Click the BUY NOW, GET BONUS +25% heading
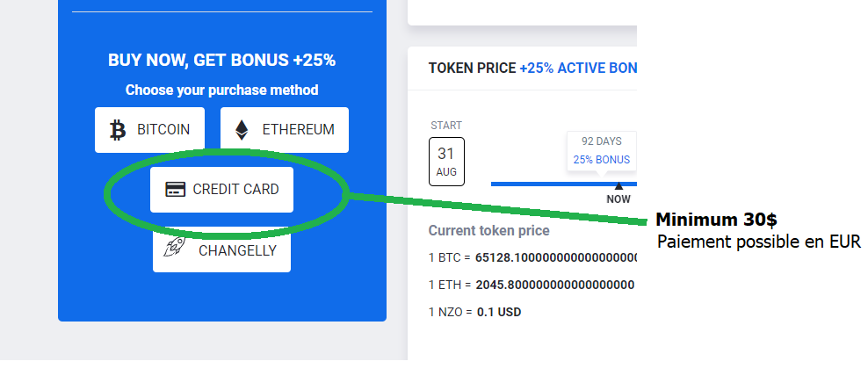This screenshot has width=868, height=383. tap(221, 61)
